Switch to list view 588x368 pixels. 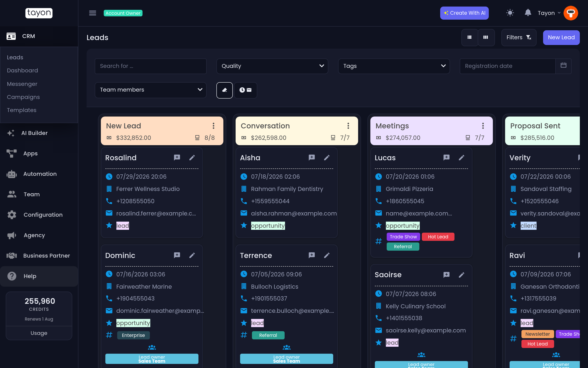pyautogui.click(x=469, y=37)
